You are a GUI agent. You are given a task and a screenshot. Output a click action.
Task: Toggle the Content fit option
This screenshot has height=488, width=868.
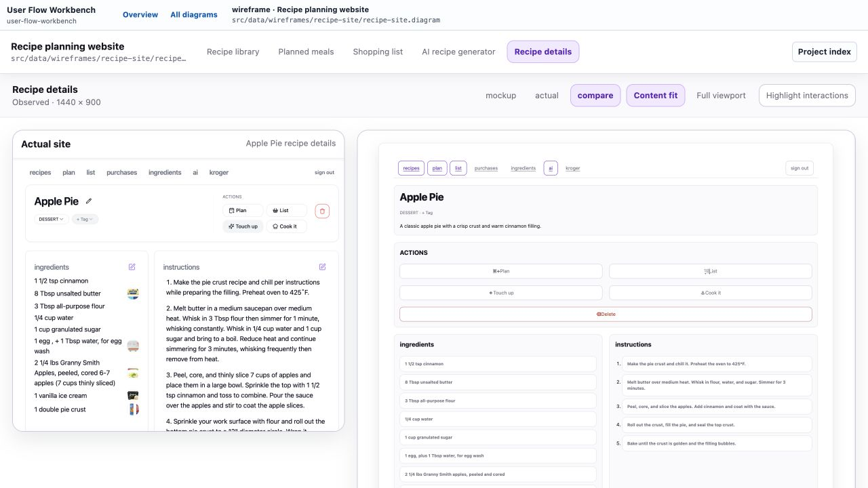(656, 96)
